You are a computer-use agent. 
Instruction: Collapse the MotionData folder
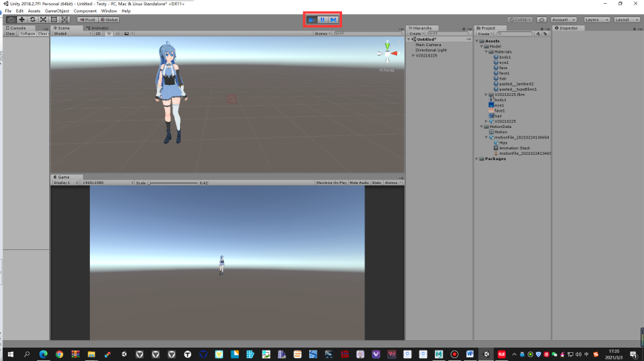pos(481,127)
